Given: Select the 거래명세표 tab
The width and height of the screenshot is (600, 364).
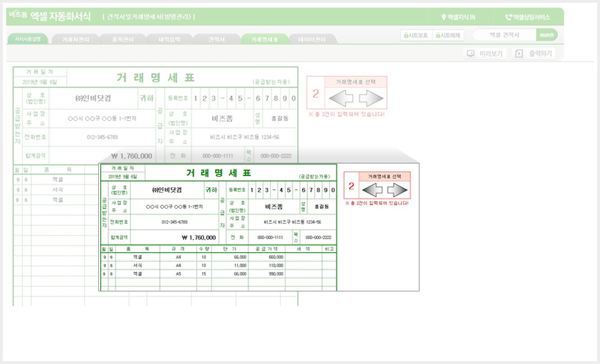Looking at the screenshot, I should 264,39.
